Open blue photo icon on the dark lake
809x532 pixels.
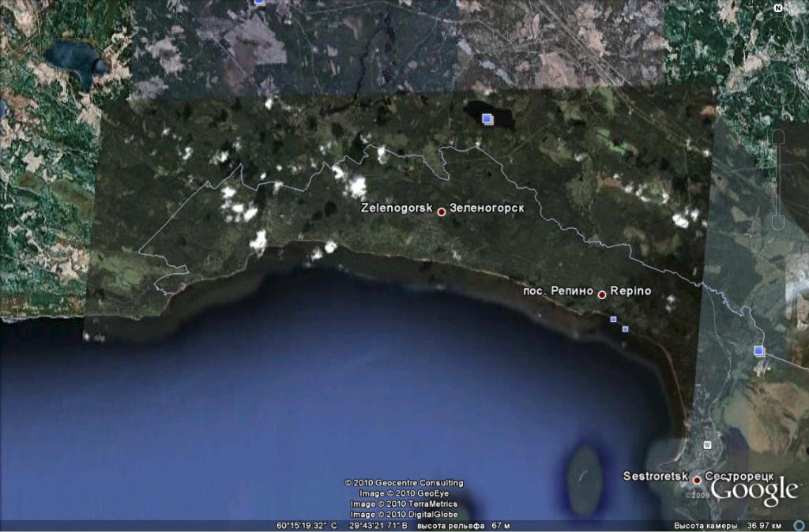coord(487,118)
